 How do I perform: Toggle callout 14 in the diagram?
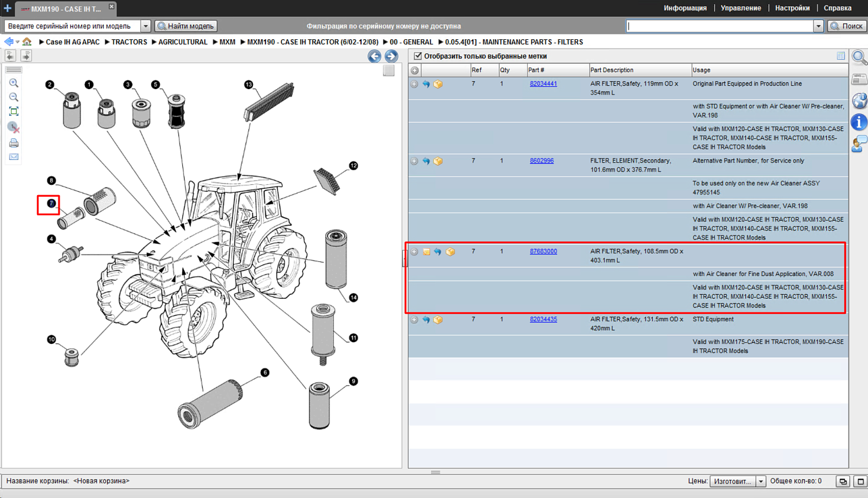click(x=354, y=298)
